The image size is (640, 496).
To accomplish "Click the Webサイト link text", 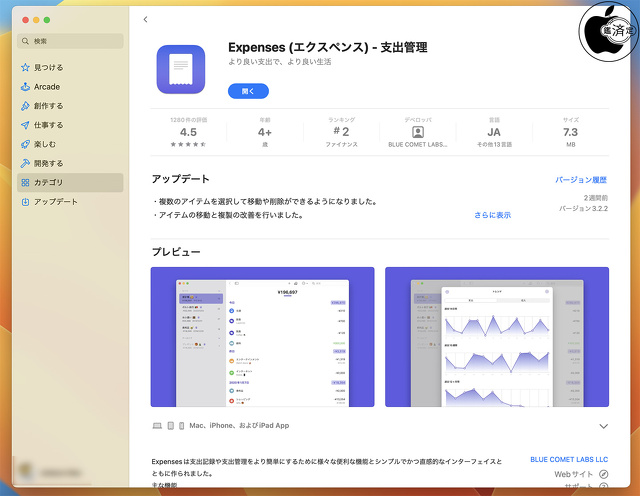I will (x=573, y=474).
